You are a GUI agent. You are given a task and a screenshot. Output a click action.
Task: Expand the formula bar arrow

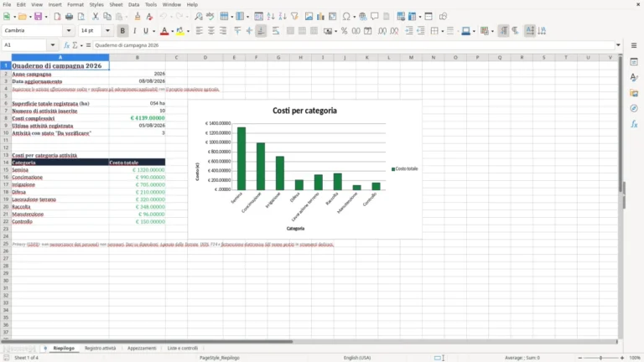click(618, 45)
